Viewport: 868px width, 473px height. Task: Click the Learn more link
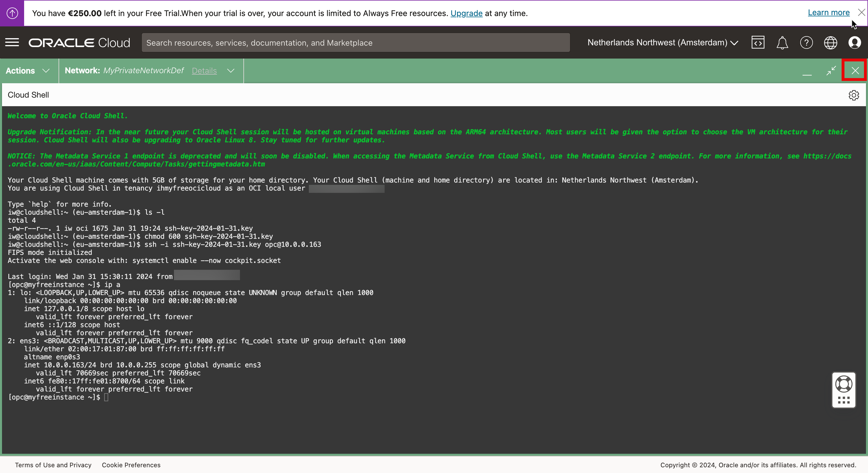pyautogui.click(x=829, y=12)
